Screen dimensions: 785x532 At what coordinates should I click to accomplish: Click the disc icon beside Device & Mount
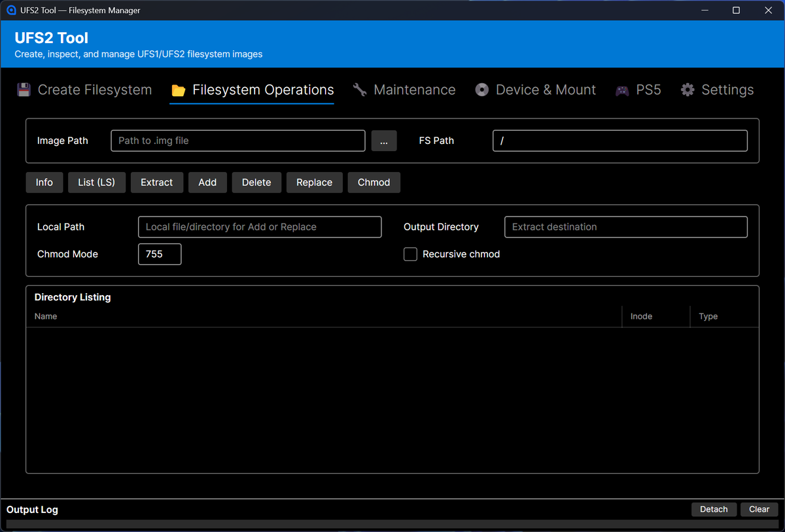pyautogui.click(x=482, y=90)
